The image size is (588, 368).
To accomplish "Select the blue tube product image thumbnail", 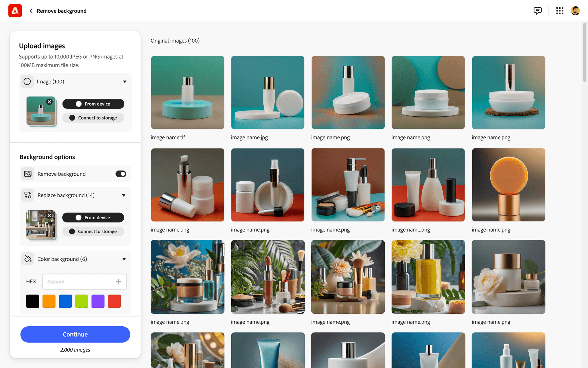I will 268,350.
